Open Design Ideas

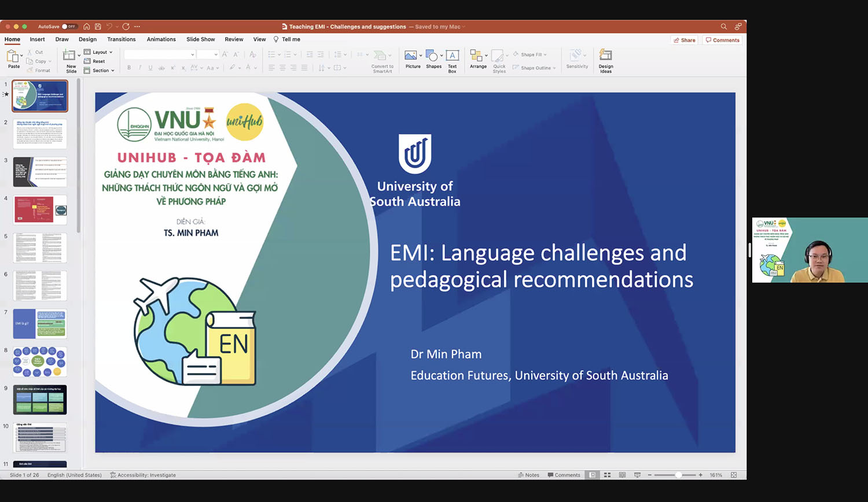[606, 61]
